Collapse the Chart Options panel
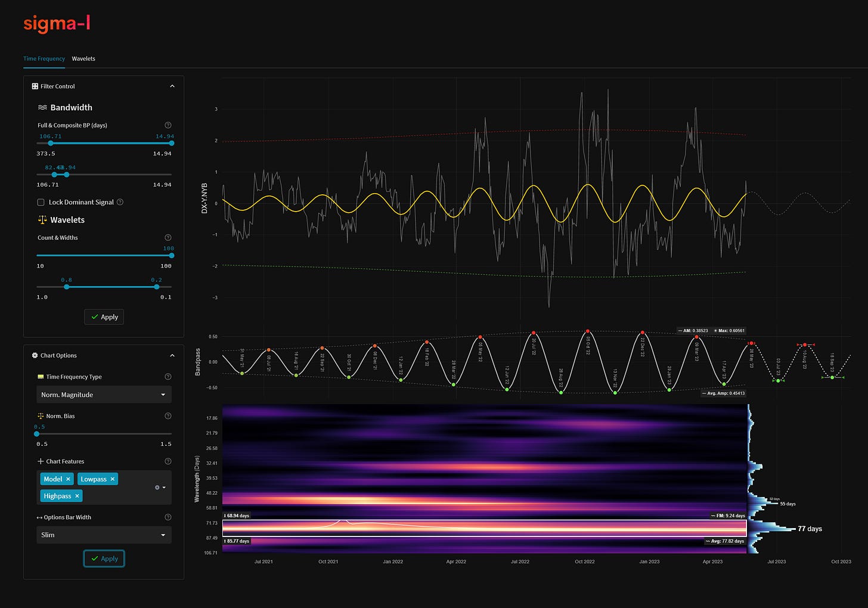 (172, 356)
